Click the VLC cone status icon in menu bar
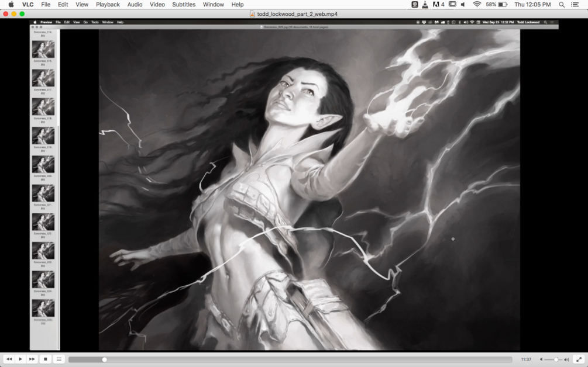588x367 pixels. [x=425, y=5]
